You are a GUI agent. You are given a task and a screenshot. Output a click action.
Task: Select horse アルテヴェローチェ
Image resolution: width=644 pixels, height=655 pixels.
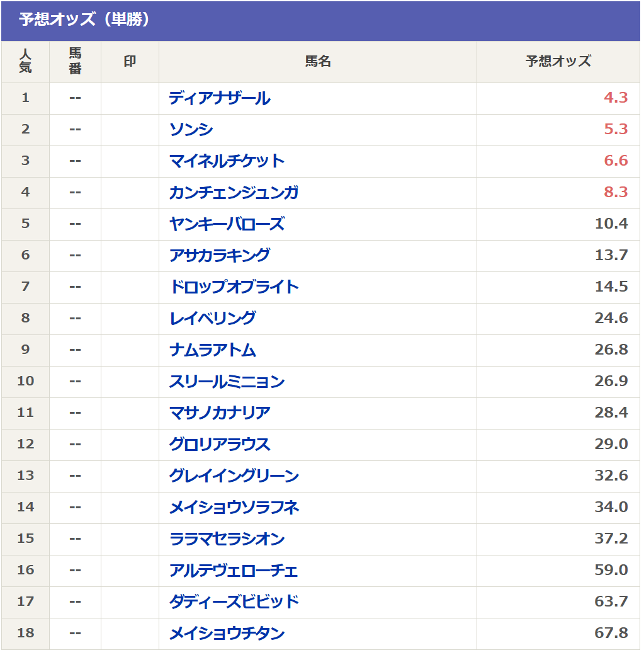tap(234, 571)
